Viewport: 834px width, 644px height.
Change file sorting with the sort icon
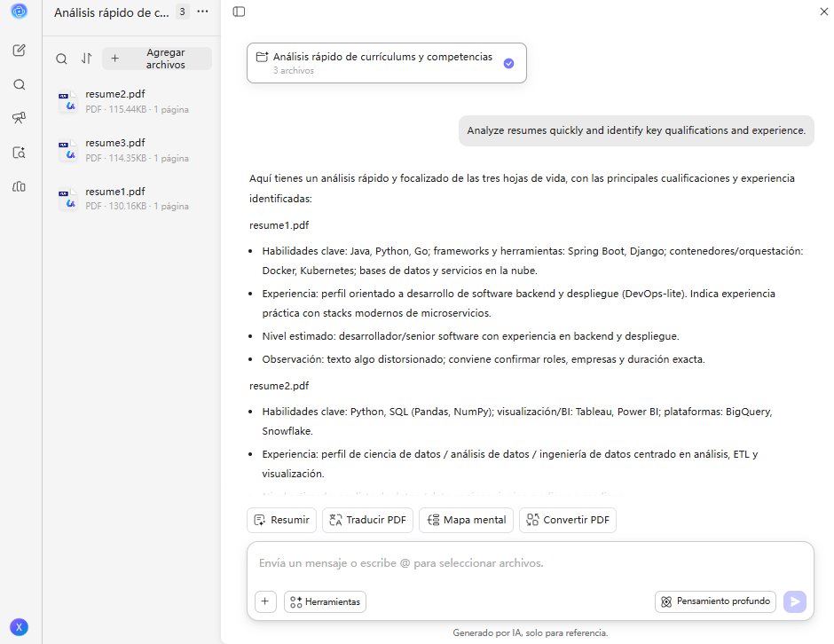click(85, 59)
